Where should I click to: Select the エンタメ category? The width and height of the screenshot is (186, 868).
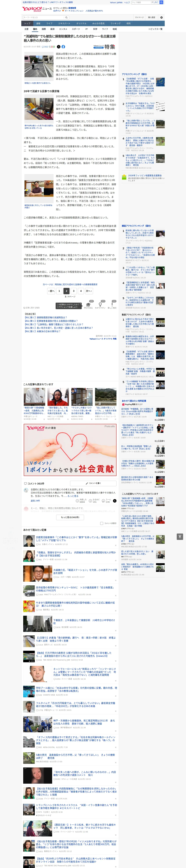point(63,29)
